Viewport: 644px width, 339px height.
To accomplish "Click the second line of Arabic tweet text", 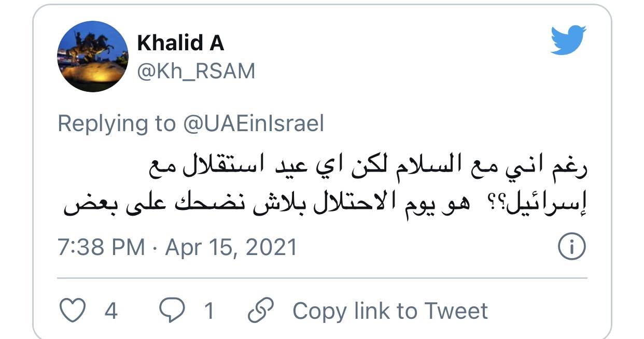I will (x=326, y=204).
